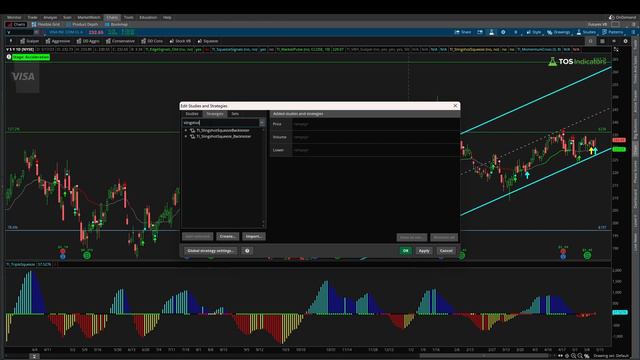640x360 pixels.
Task: Click the Import... button
Action: [x=253, y=236]
